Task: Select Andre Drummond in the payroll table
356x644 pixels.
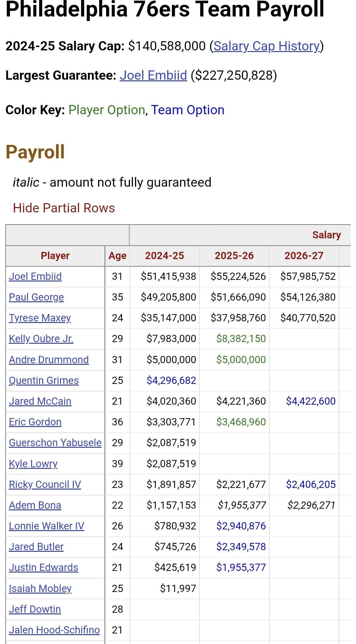Action: [49, 360]
